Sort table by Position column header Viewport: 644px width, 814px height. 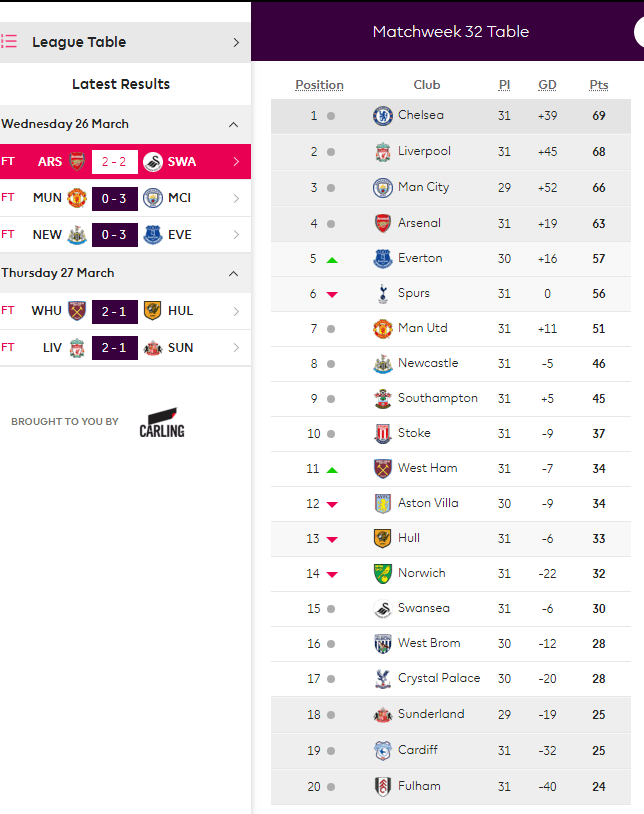point(319,85)
